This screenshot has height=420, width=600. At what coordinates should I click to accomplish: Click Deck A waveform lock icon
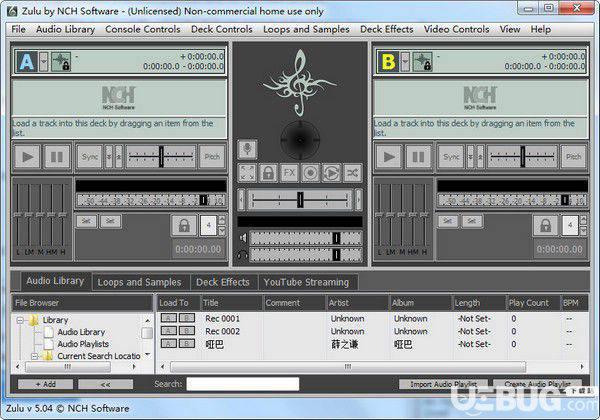tap(61, 62)
